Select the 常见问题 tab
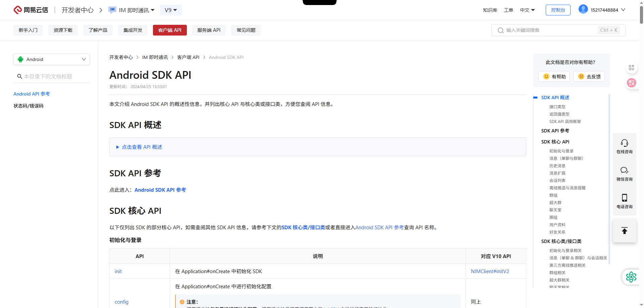The height and width of the screenshot is (308, 644). 246,30
